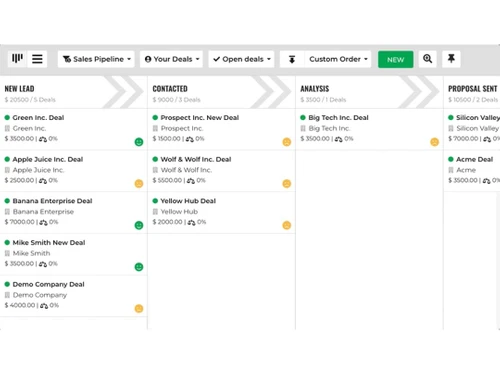Screen dimensions: 500x375
Task: Click the green status dot on Yellow Hub Deal
Action: click(155, 201)
